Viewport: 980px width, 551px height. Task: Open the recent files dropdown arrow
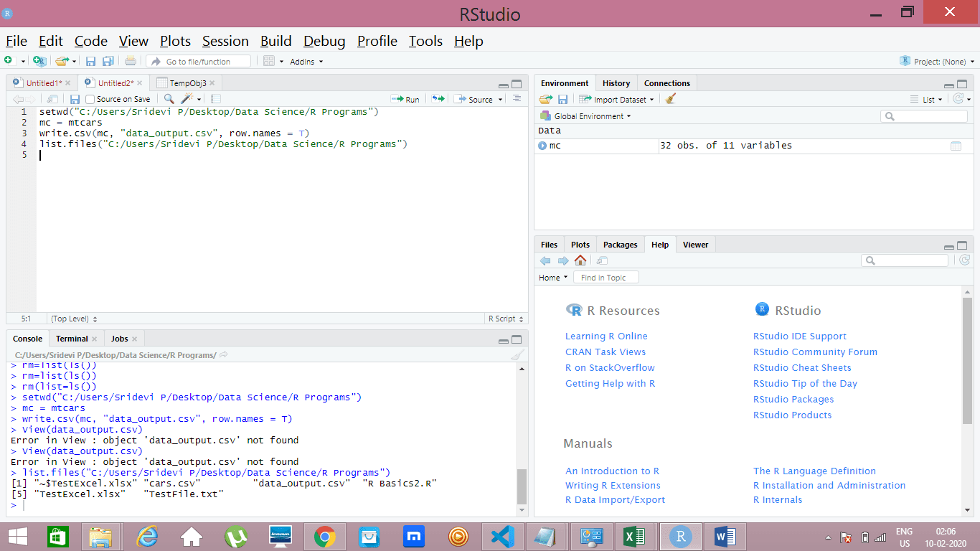(x=74, y=62)
